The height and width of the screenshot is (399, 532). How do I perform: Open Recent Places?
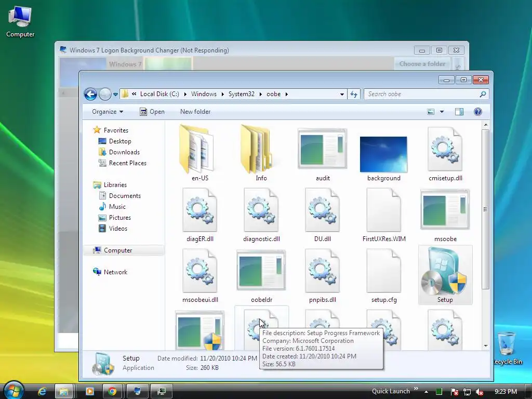coord(123,163)
